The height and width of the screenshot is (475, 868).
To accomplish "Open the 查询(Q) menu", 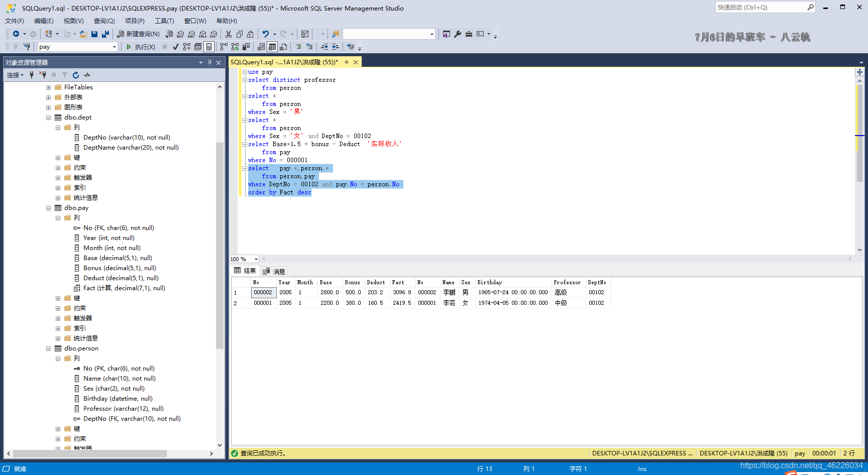I will coord(104,21).
